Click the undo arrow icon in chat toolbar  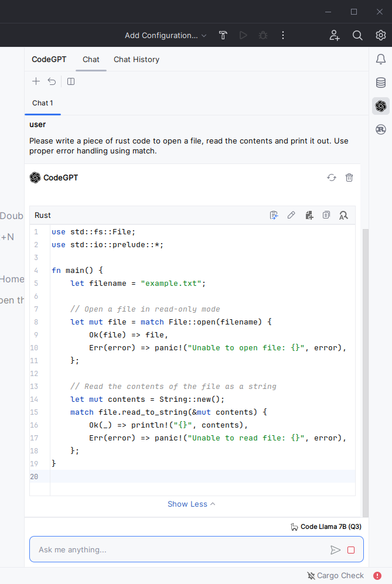[x=52, y=81]
